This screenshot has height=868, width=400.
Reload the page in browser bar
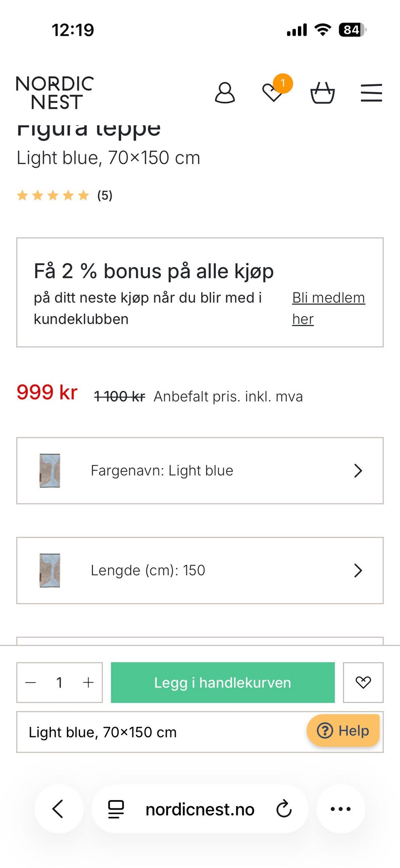[284, 809]
